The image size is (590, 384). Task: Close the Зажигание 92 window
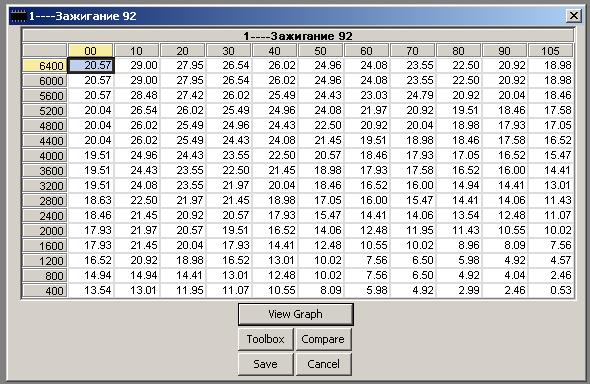(x=573, y=16)
